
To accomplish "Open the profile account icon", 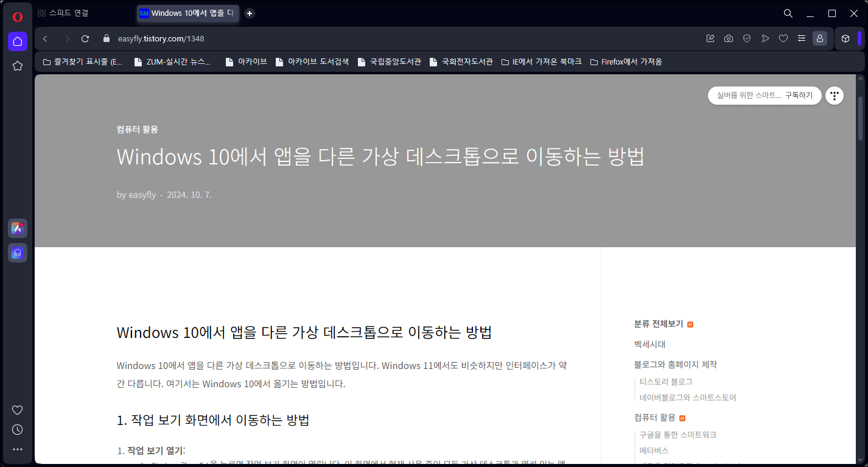I will (820, 38).
